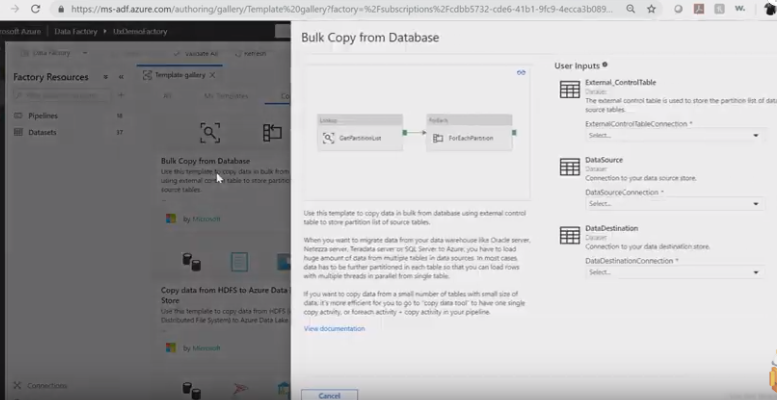Image resolution: width=777 pixels, height=400 pixels.
Task: Select UxDemoFactory in the breadcrumb
Action: (140, 31)
